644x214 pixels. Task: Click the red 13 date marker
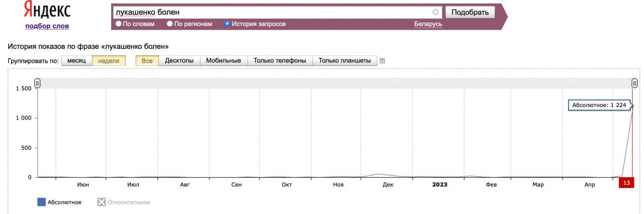click(626, 183)
